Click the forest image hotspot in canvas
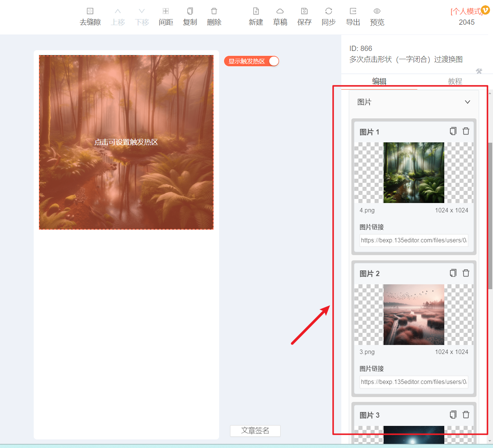Image resolution: width=493 pixels, height=448 pixels. point(126,142)
